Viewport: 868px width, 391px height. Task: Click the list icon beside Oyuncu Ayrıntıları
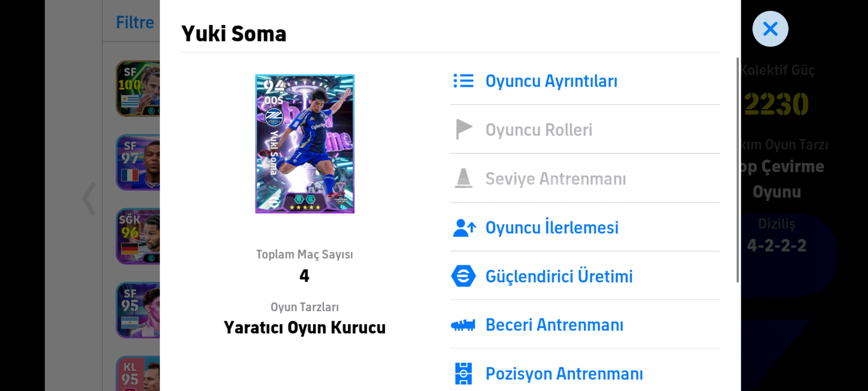tap(463, 81)
